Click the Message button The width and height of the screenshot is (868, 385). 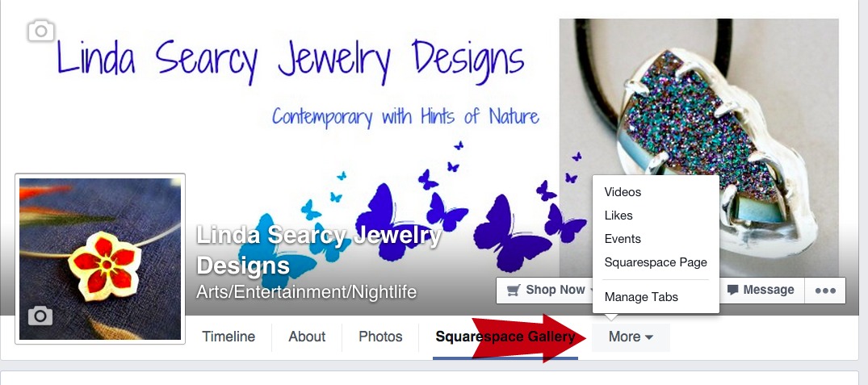[761, 290]
